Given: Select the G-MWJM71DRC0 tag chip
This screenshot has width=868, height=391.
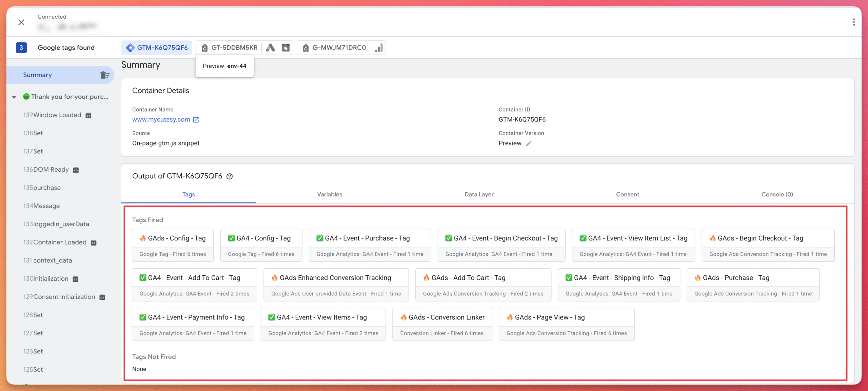Looking at the screenshot, I should pos(334,48).
